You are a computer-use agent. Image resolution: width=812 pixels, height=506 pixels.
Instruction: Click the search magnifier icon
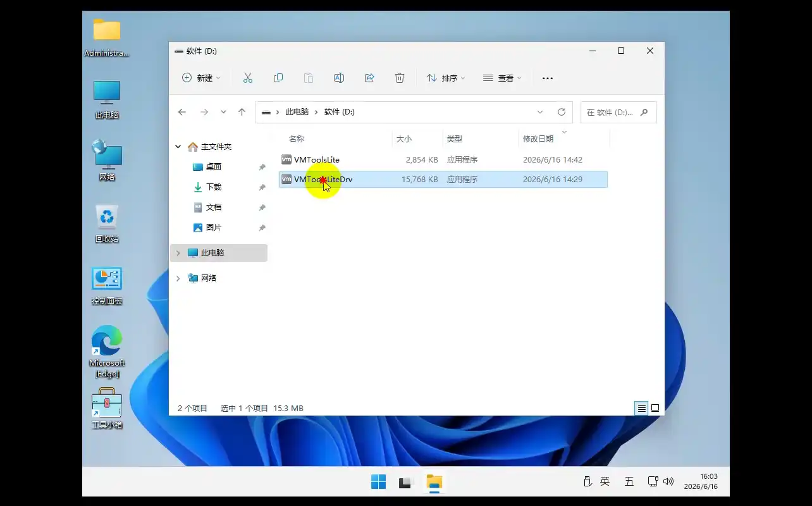click(x=644, y=112)
